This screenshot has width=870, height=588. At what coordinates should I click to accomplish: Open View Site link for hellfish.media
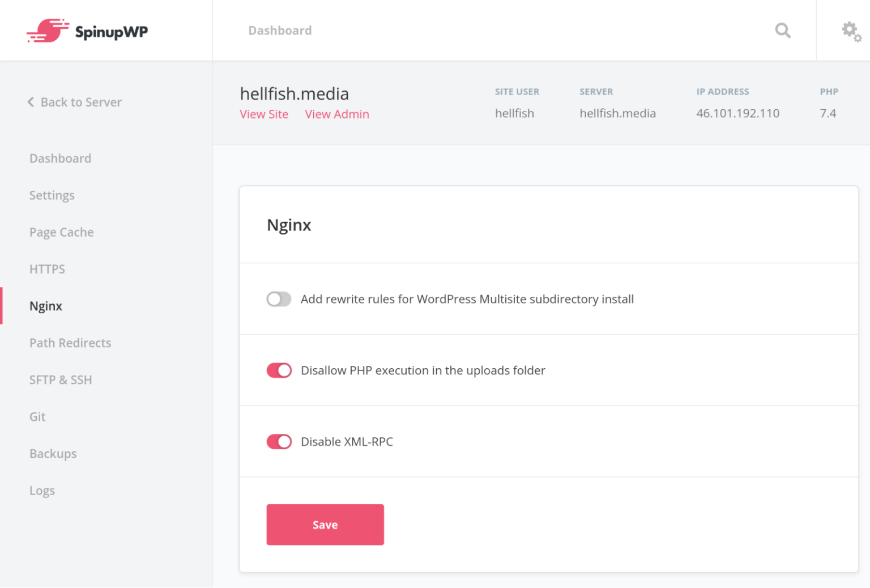pyautogui.click(x=264, y=114)
